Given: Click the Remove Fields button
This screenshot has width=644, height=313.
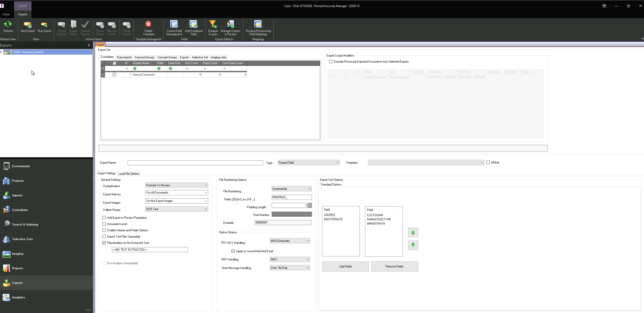Looking at the screenshot, I should click(394, 266).
